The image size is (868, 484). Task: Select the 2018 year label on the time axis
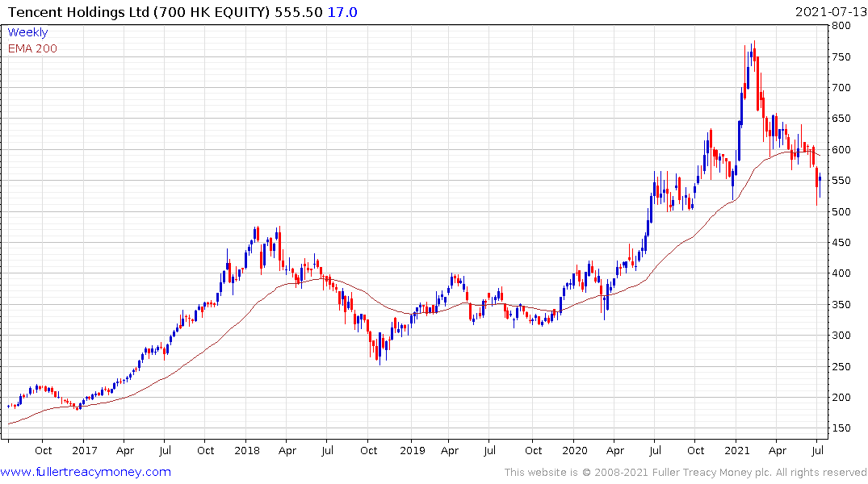coord(247,450)
